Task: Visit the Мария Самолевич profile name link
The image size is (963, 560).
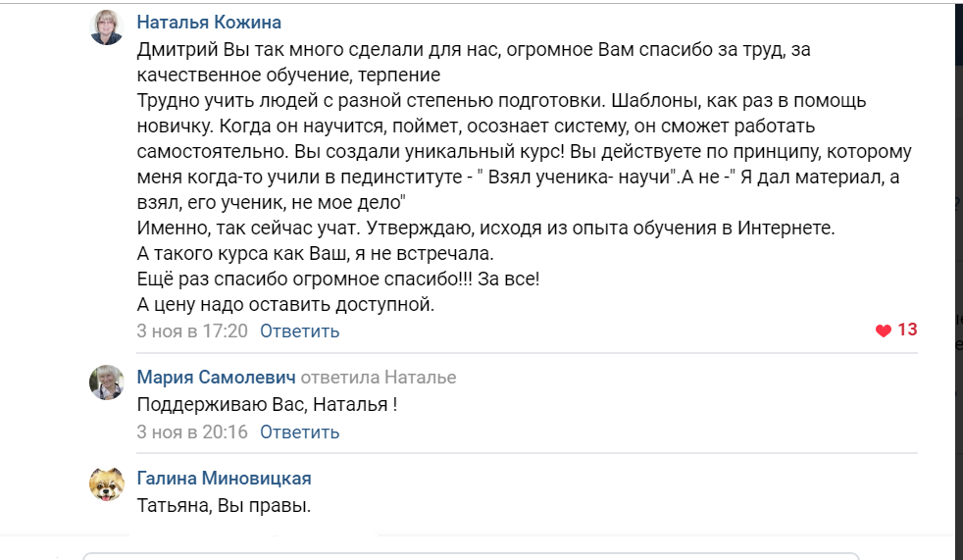Action: click(x=216, y=378)
